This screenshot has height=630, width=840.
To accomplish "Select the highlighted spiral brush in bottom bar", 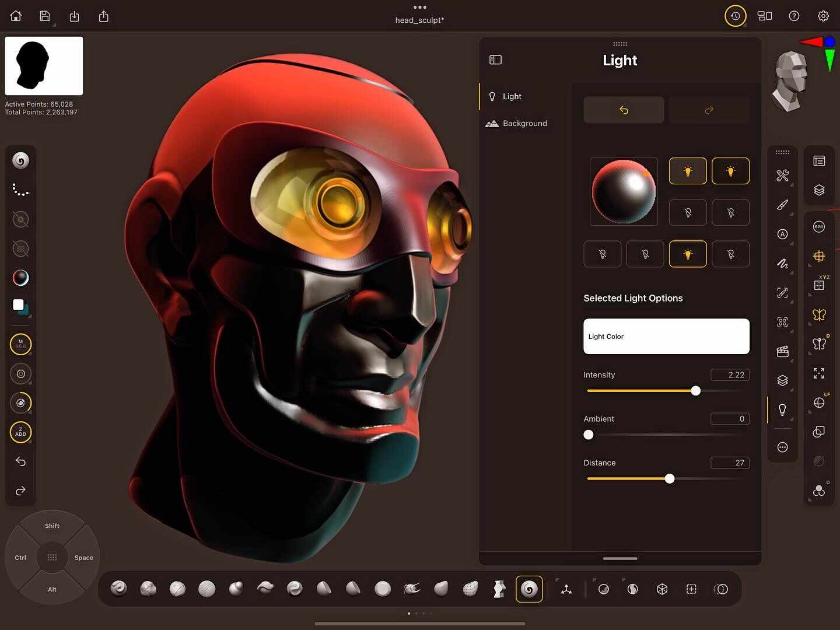I will coord(529,589).
